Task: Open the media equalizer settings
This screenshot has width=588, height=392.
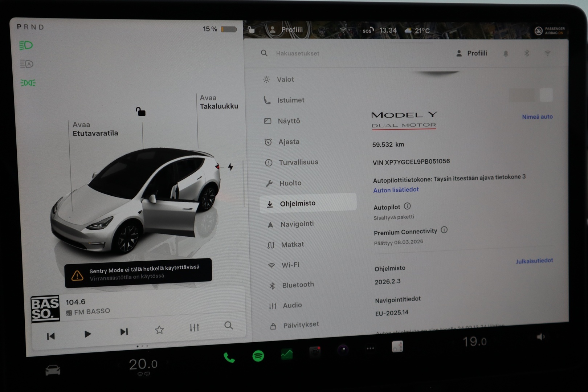Action: (194, 327)
